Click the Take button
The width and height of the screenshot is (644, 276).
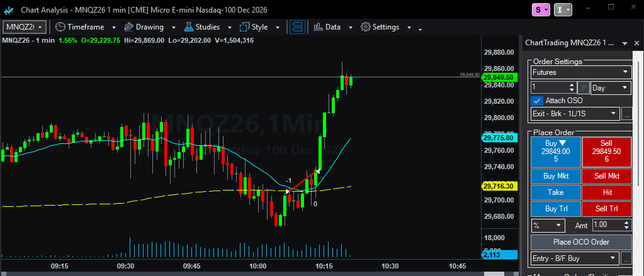(556, 192)
